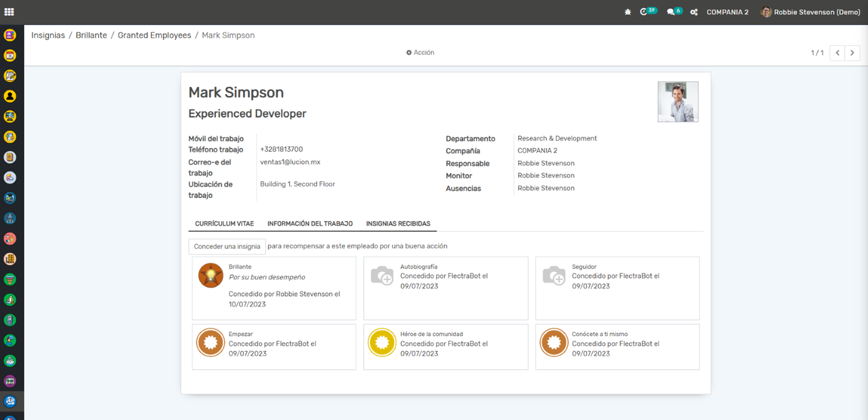Viewport: 868px width, 420px height.
Task: Click the gears settings icon in top bar
Action: pos(694,12)
